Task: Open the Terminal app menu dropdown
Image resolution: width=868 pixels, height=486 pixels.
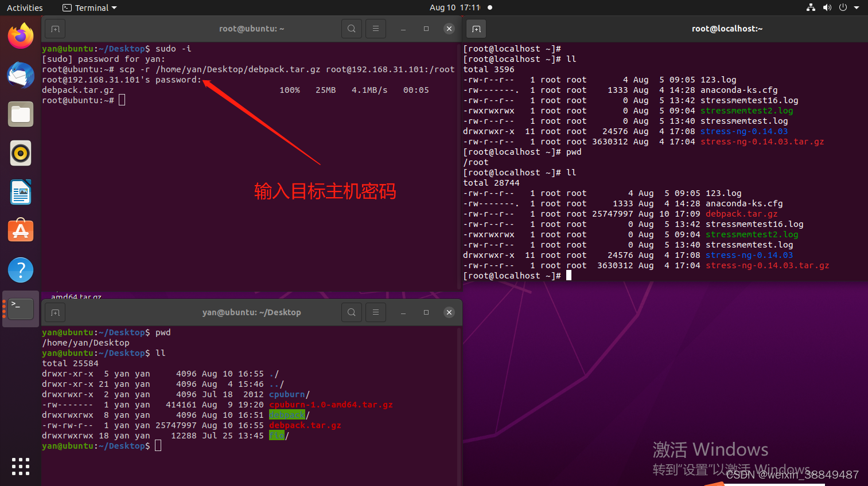Action: 89,8
